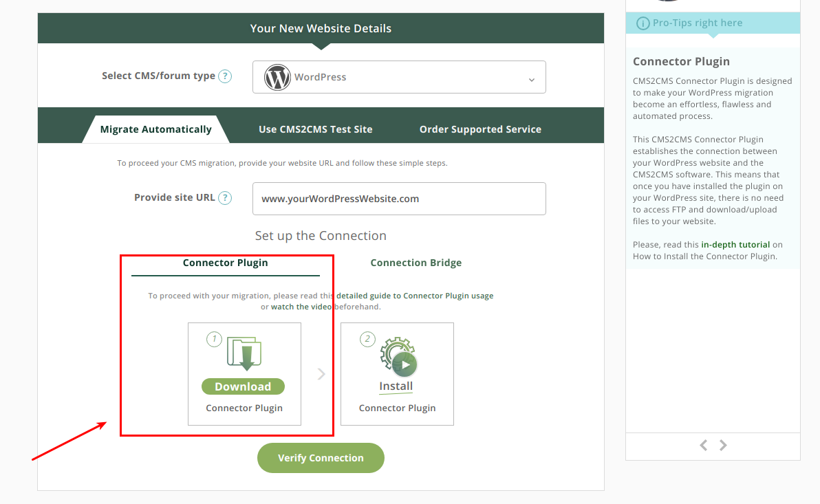Click the Verify Connection button
820x504 pixels.
(321, 458)
